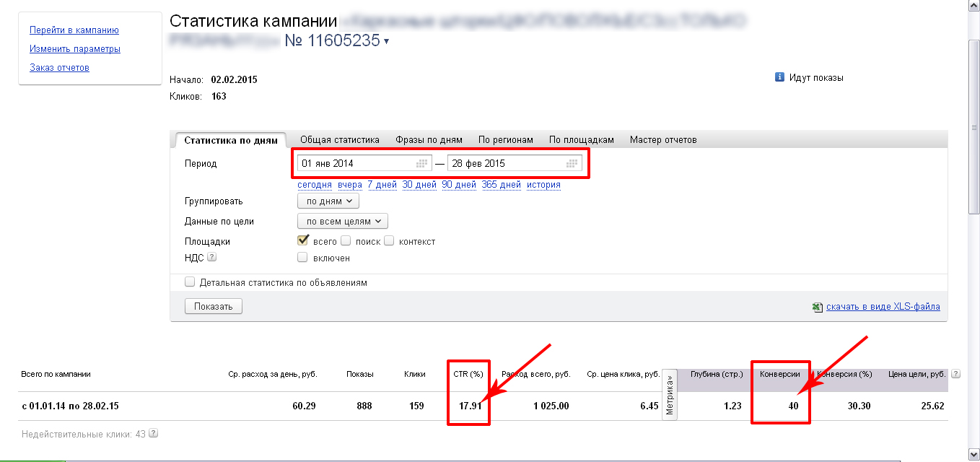The width and height of the screenshot is (980, 462).
Task: Click the Конверсия (%) value 30.30
Action: [x=859, y=406]
